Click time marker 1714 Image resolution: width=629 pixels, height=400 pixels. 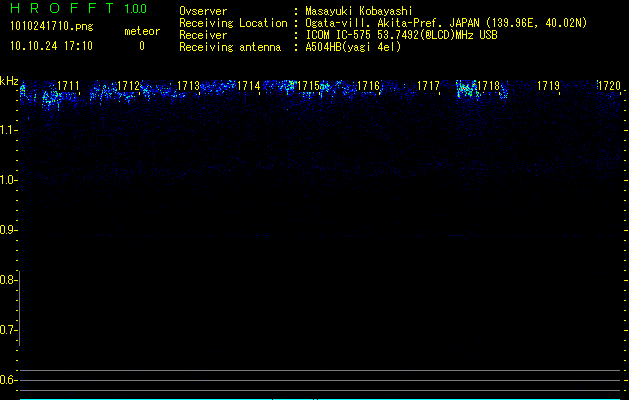(249, 86)
